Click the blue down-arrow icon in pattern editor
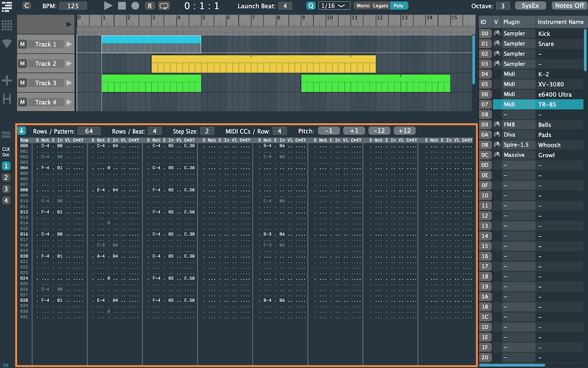The width and height of the screenshot is (588, 368). pos(22,131)
